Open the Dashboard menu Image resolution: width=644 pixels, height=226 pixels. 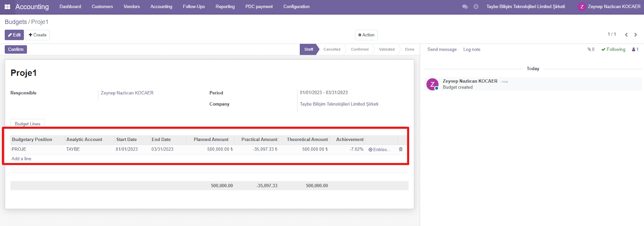[x=70, y=7]
